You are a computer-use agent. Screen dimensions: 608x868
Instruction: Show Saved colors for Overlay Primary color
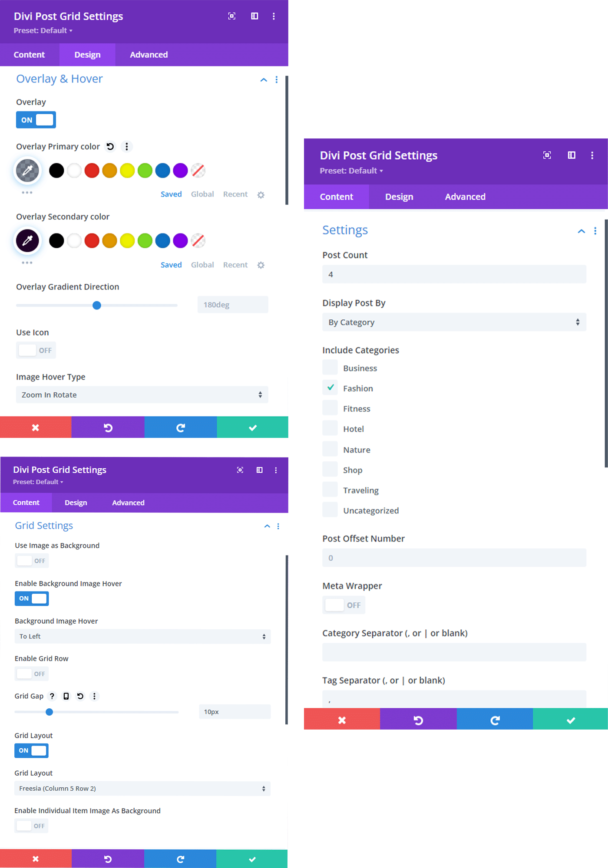pyautogui.click(x=171, y=194)
